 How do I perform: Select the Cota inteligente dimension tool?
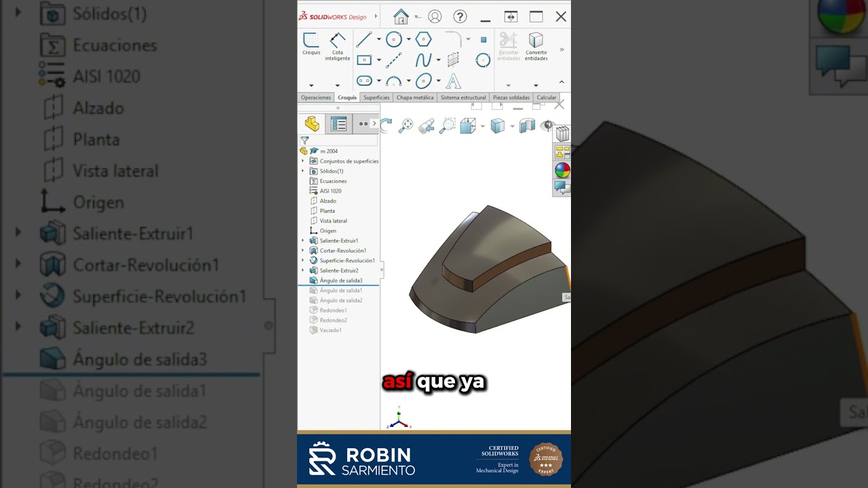point(337,46)
